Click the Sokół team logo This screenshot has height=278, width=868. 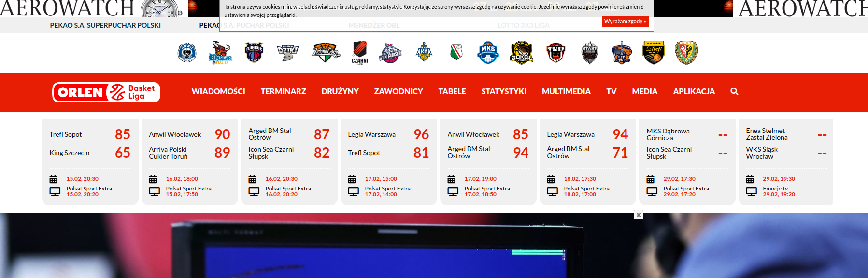(522, 52)
